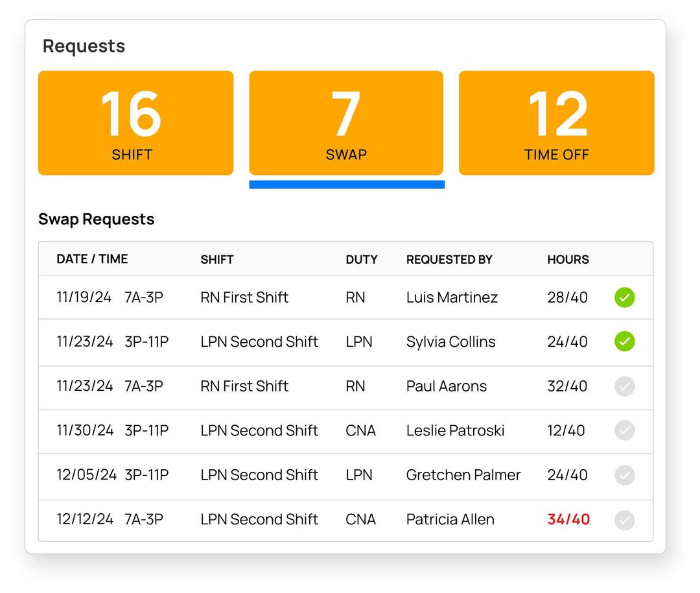Viewport: 700px width, 593px height.
Task: Click the red 34/40 hours value
Action: (x=567, y=519)
